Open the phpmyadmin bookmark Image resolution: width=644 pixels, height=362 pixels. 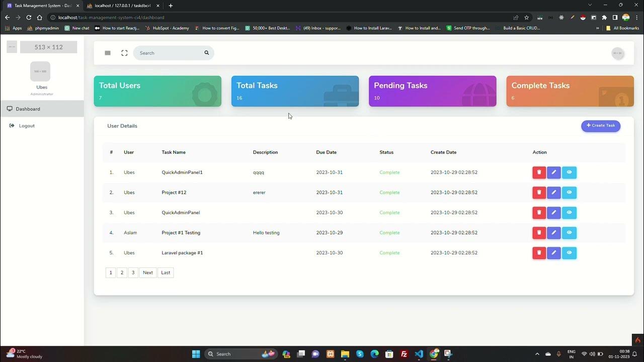coord(43,28)
